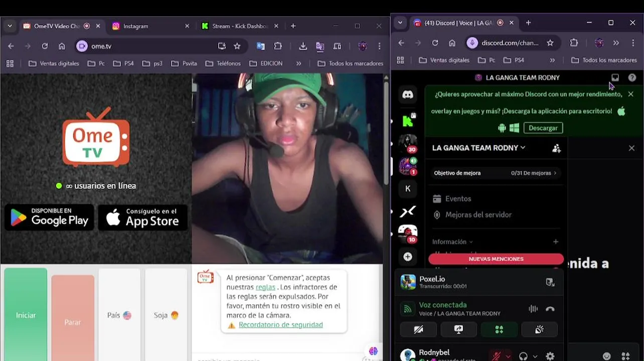This screenshot has height=361, width=644.
Task: Show hidden bookmarks in OmeTV window
Action: point(299,64)
